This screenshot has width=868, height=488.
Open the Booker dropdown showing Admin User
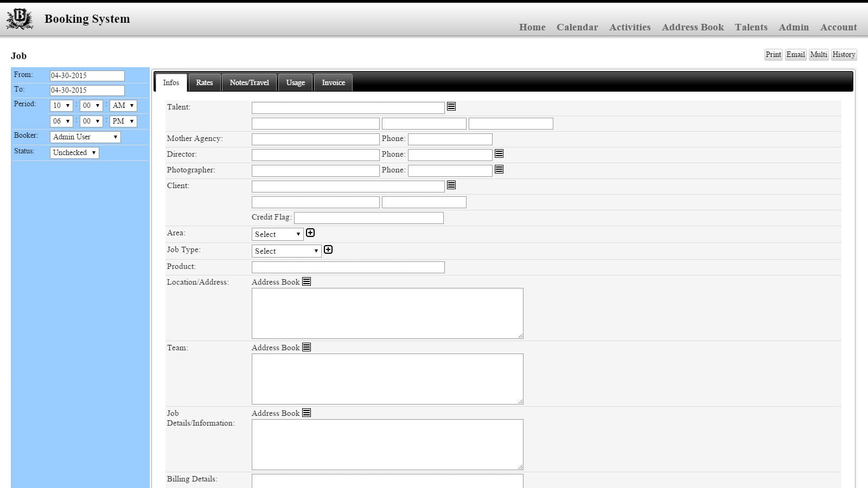tap(85, 137)
